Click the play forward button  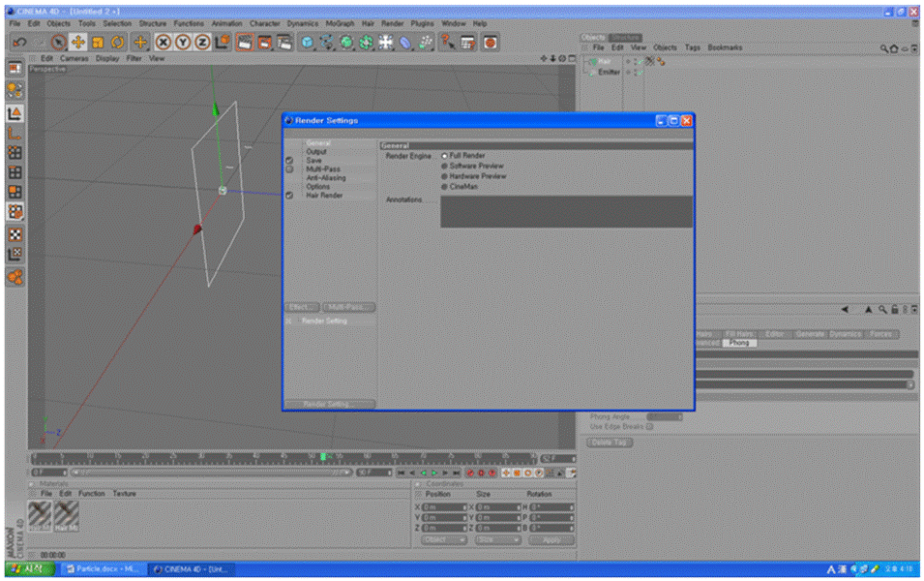[x=434, y=474]
